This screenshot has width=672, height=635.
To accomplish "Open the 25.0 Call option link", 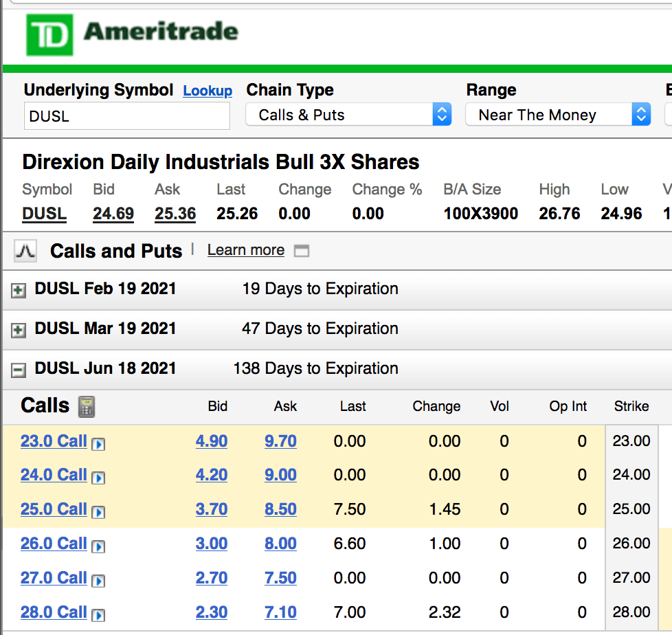I will (x=54, y=509).
